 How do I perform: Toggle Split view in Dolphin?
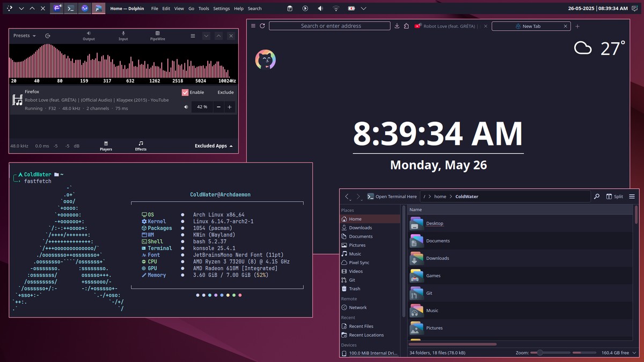coord(614,197)
